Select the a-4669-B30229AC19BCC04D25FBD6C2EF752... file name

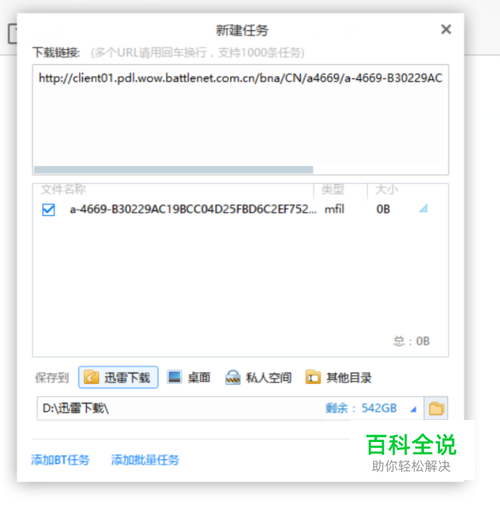click(x=193, y=209)
